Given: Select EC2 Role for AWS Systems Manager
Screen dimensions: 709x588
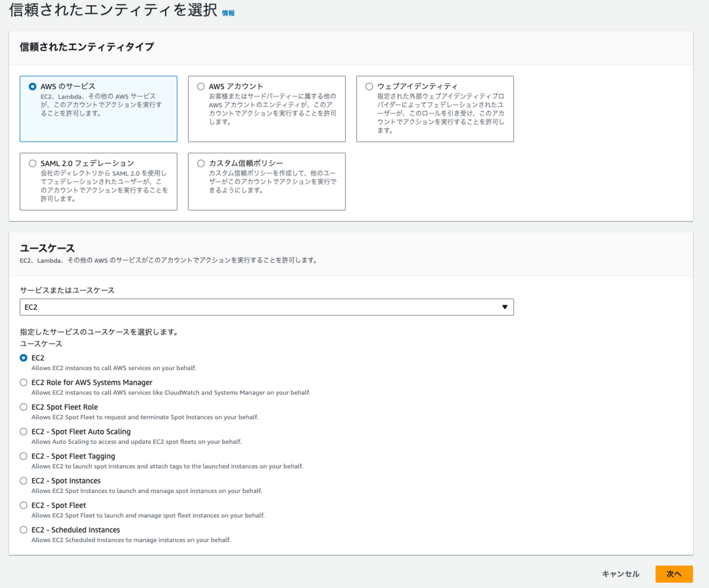Looking at the screenshot, I should (24, 383).
